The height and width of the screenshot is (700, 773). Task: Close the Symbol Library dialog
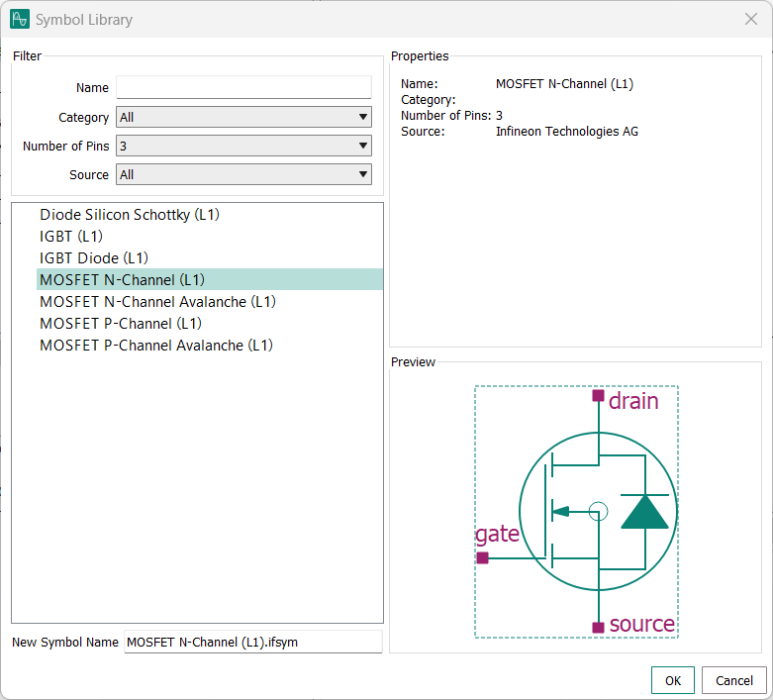(x=749, y=19)
